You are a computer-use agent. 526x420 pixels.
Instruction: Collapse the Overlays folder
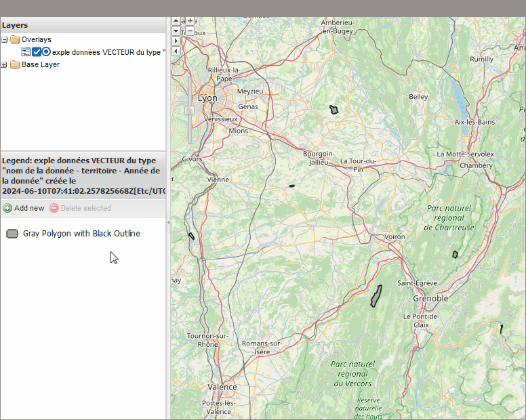(5, 40)
